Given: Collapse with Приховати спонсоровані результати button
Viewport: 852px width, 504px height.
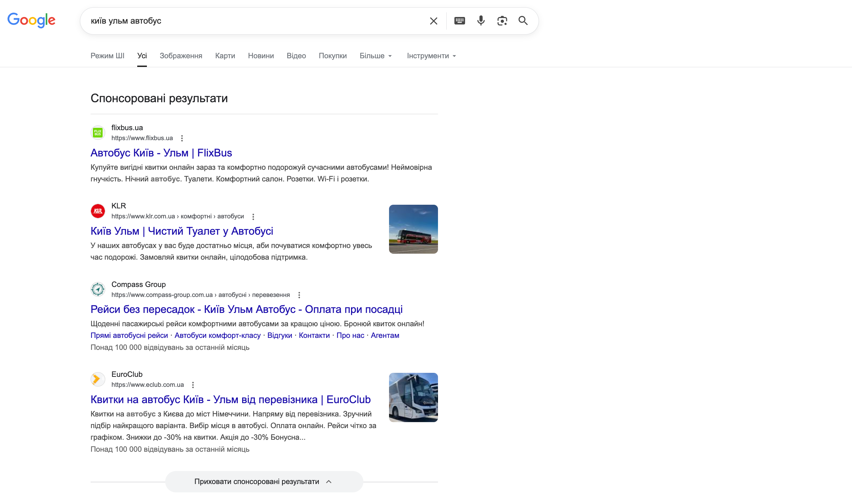Looking at the screenshot, I should tap(264, 482).
